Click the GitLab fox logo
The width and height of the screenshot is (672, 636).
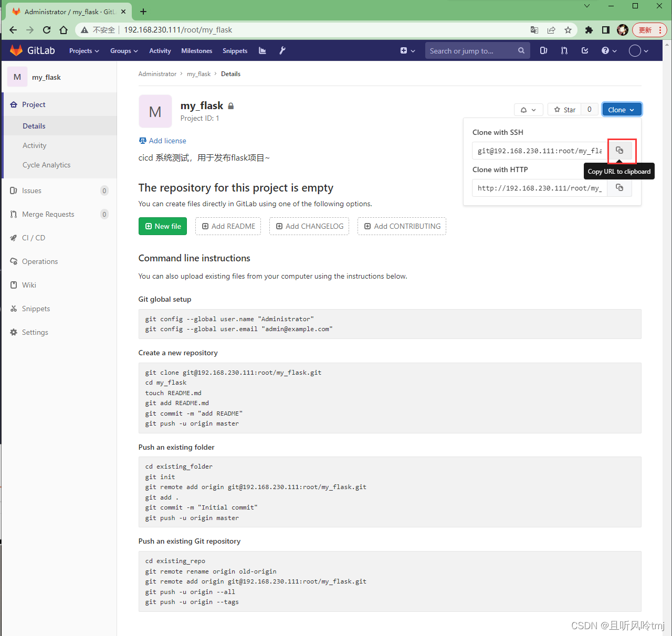point(16,50)
